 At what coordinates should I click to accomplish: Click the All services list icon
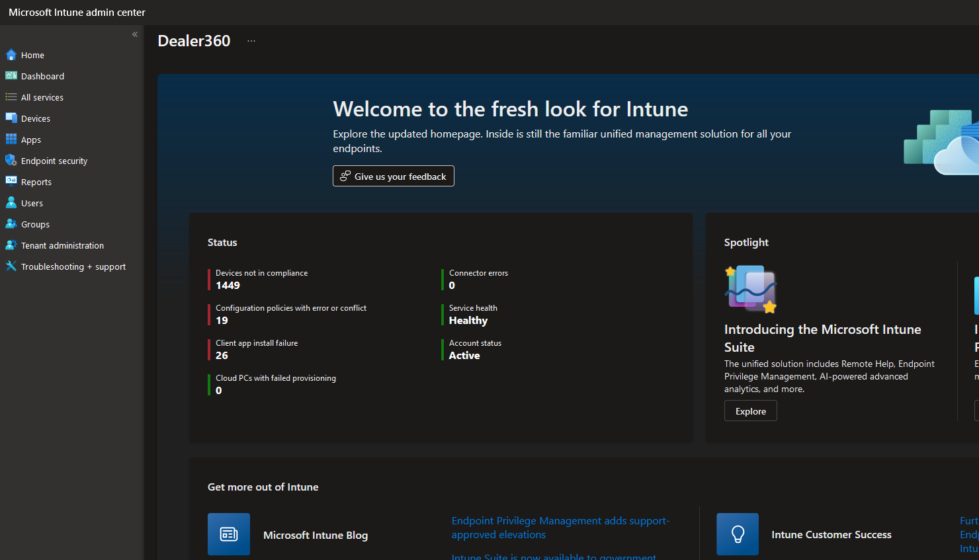[x=11, y=97]
